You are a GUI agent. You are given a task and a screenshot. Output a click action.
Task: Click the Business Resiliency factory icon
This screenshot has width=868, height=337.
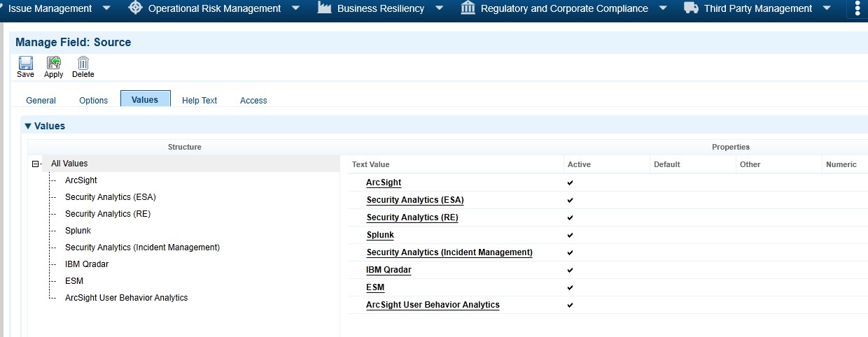point(324,8)
